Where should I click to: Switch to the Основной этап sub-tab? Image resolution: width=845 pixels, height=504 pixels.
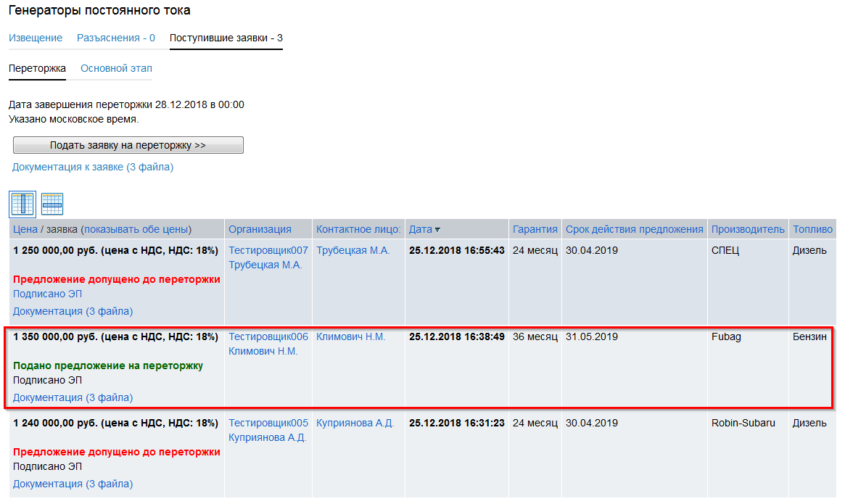116,68
